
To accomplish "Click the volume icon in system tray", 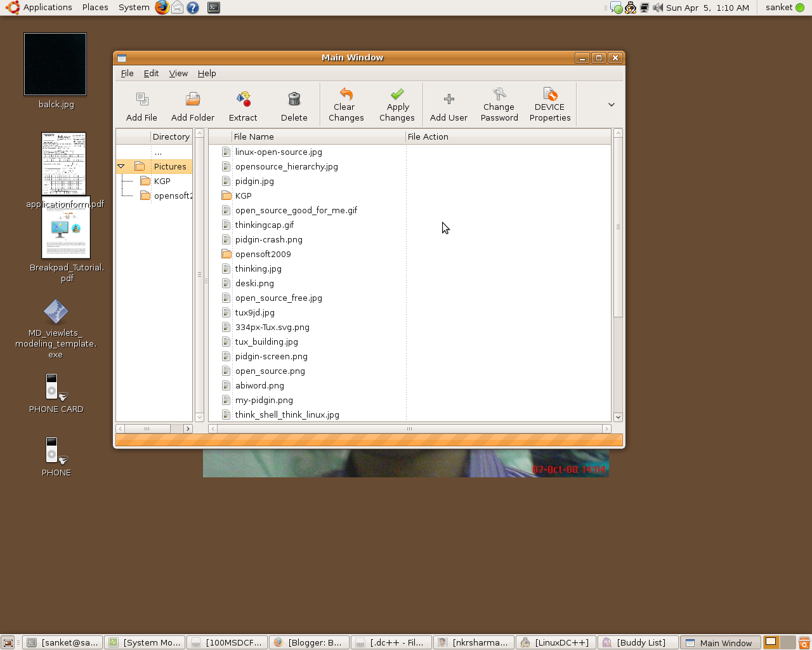I will 658,8.
